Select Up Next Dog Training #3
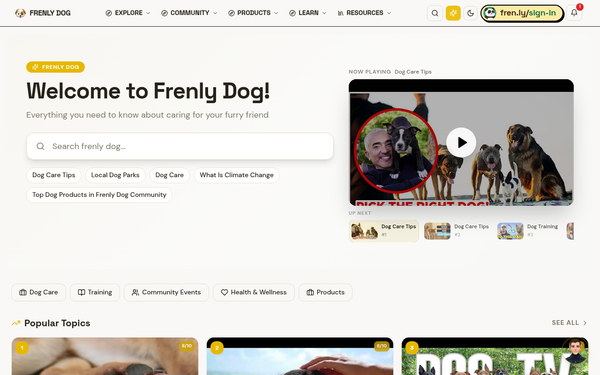Screen dimensions: 600x375 point(529,231)
